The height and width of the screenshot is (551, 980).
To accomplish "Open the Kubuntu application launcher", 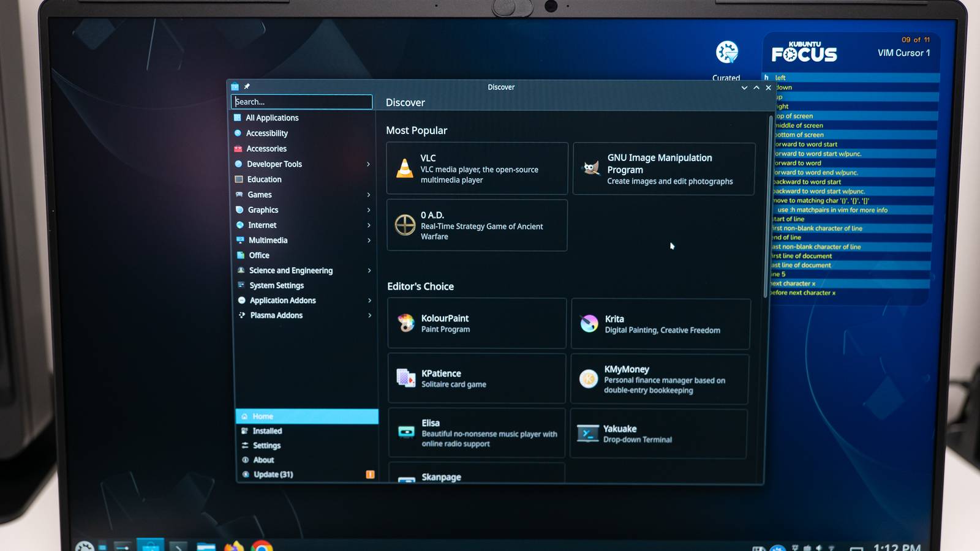I will (x=86, y=545).
